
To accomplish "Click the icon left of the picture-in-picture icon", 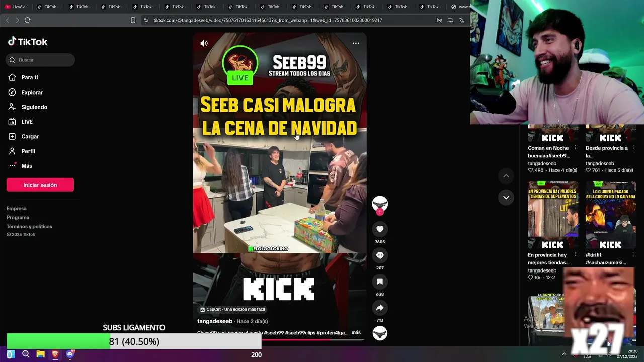I will pyautogui.click(x=439, y=20).
